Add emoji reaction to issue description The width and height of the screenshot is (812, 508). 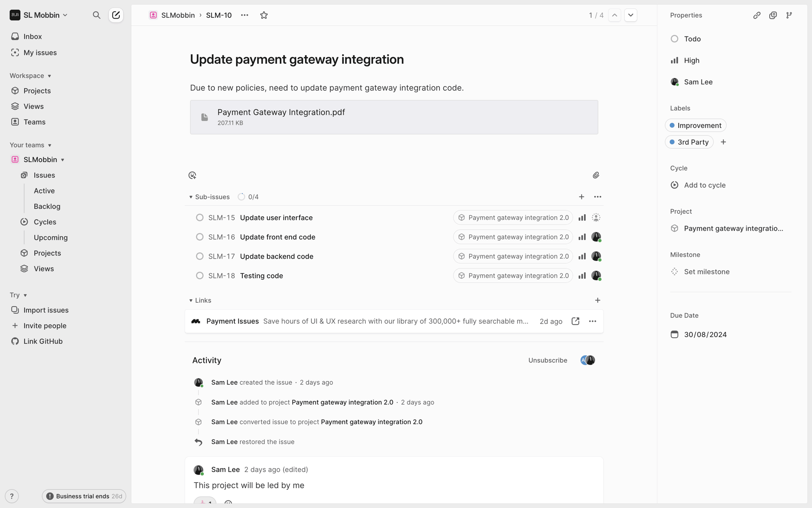point(192,175)
